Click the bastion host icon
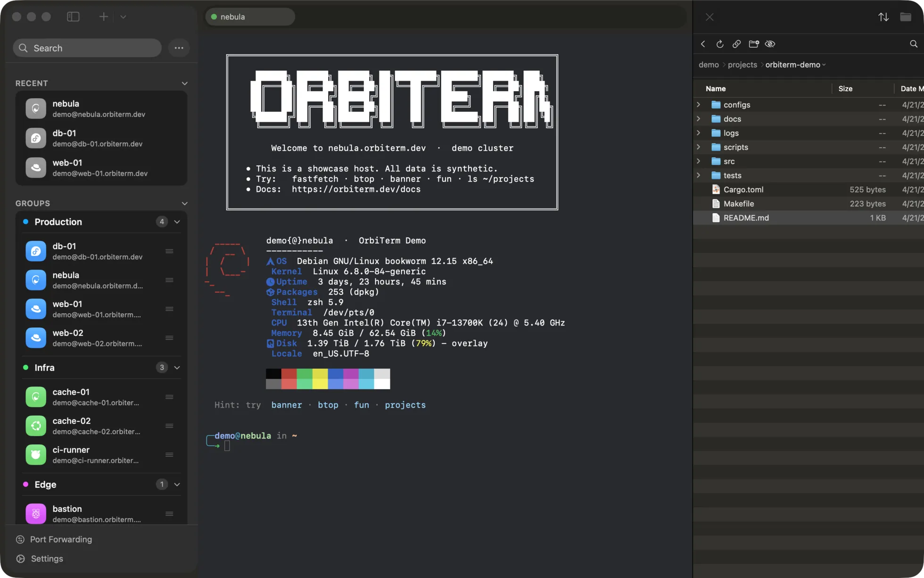Image resolution: width=924 pixels, height=578 pixels. coord(36,514)
